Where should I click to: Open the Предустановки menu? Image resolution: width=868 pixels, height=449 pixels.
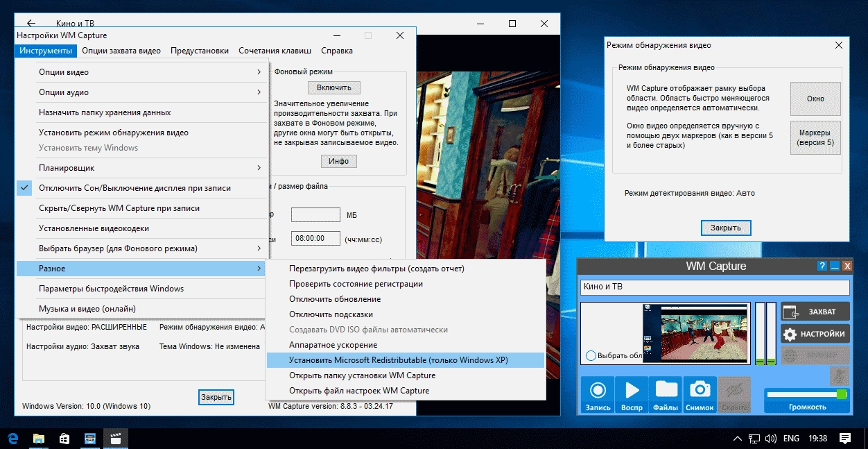pos(200,51)
